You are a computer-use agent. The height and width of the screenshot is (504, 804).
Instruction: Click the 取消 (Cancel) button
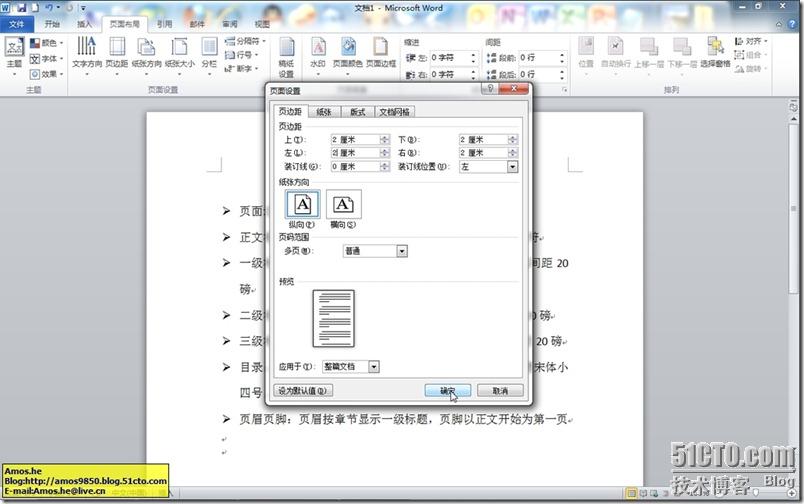coord(500,391)
